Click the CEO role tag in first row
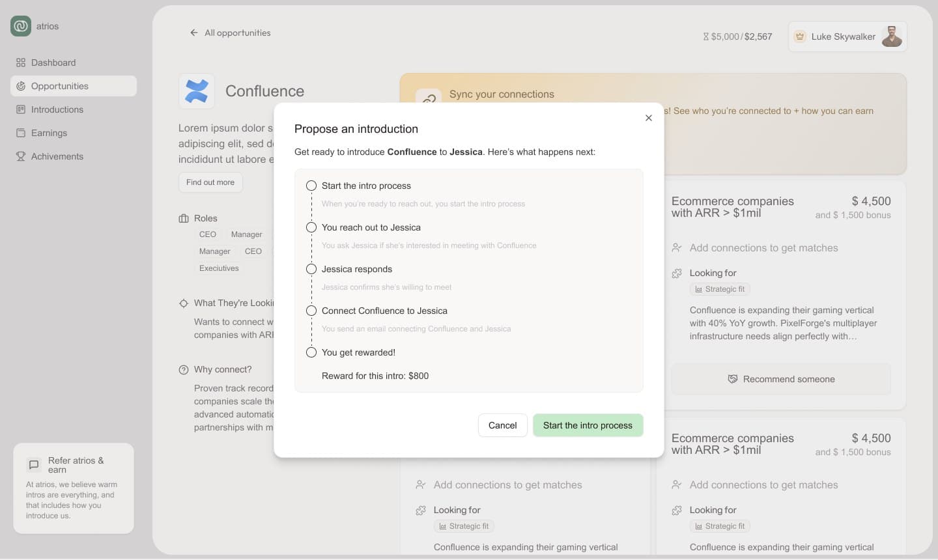The width and height of the screenshot is (938, 560). point(208,234)
